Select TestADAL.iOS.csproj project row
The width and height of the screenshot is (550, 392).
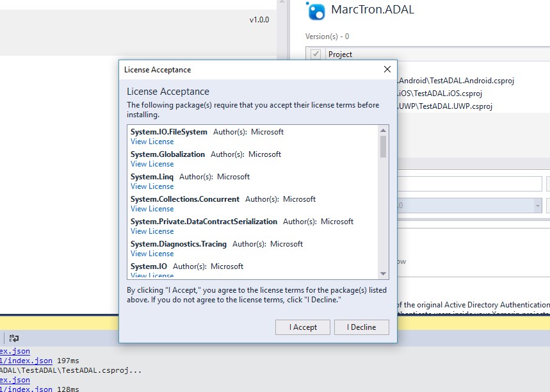click(x=440, y=94)
